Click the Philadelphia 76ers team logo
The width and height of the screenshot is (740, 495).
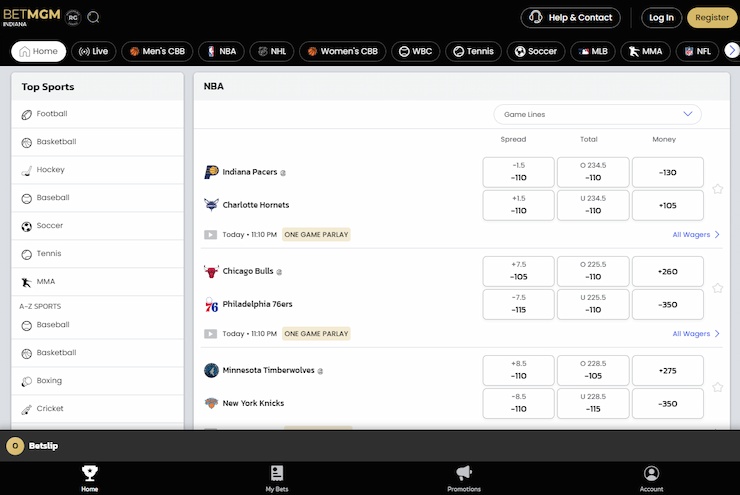[211, 304]
